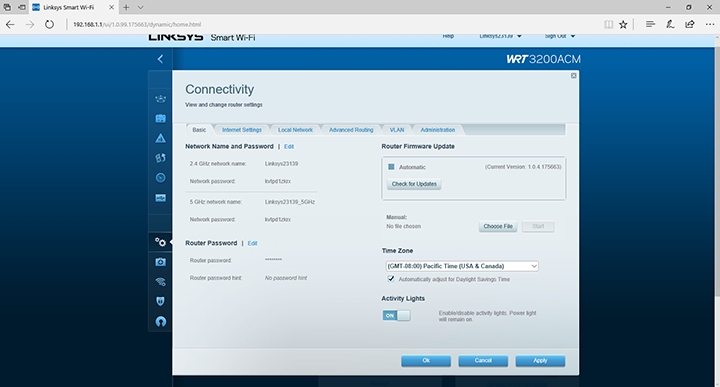Click the Choose File button
This screenshot has width=720, height=387.
pyautogui.click(x=498, y=226)
